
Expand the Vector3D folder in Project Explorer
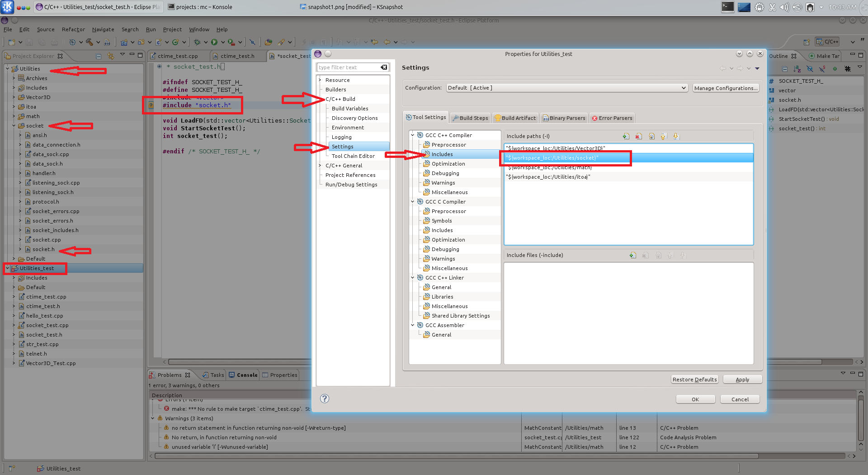pos(14,97)
